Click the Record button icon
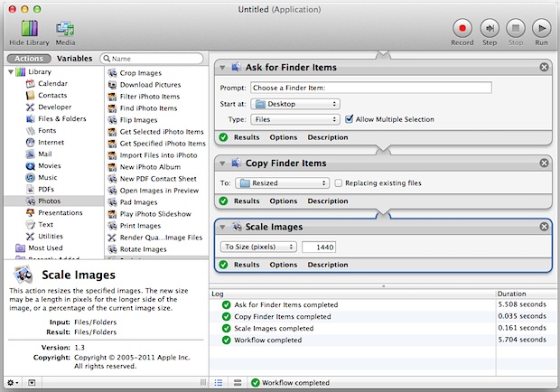560x392 pixels. (462, 28)
